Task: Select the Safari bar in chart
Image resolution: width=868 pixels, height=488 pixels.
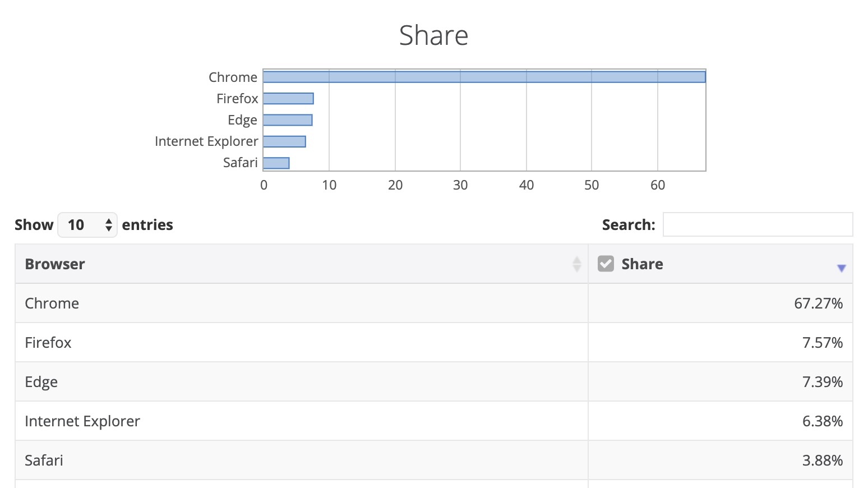Action: pyautogui.click(x=276, y=163)
